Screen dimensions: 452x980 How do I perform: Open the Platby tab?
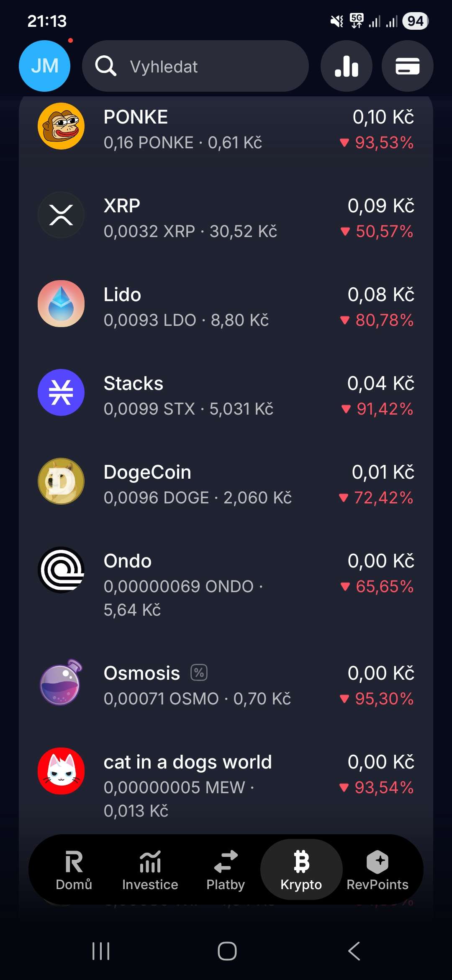(226, 869)
